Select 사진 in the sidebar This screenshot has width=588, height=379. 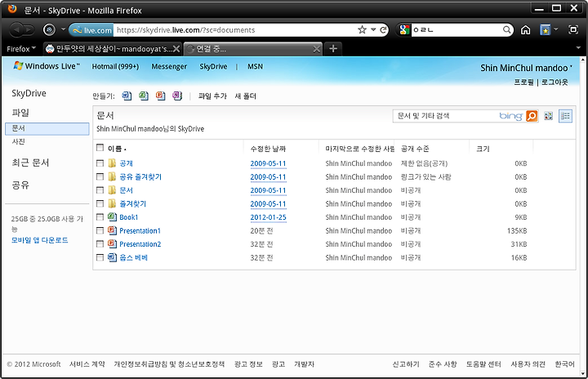point(18,141)
